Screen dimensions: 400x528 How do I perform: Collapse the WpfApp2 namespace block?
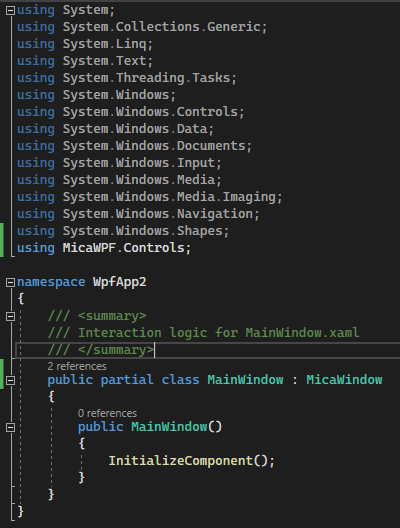[x=10, y=282]
